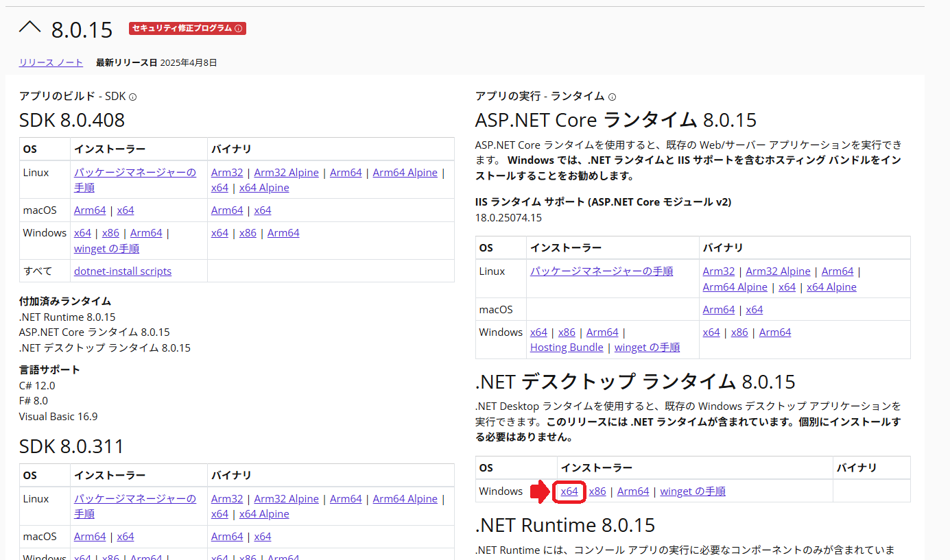Image resolution: width=950 pixels, height=560 pixels.
Task: Click the IIS module version 18.0.25074.15
Action: coord(508,218)
